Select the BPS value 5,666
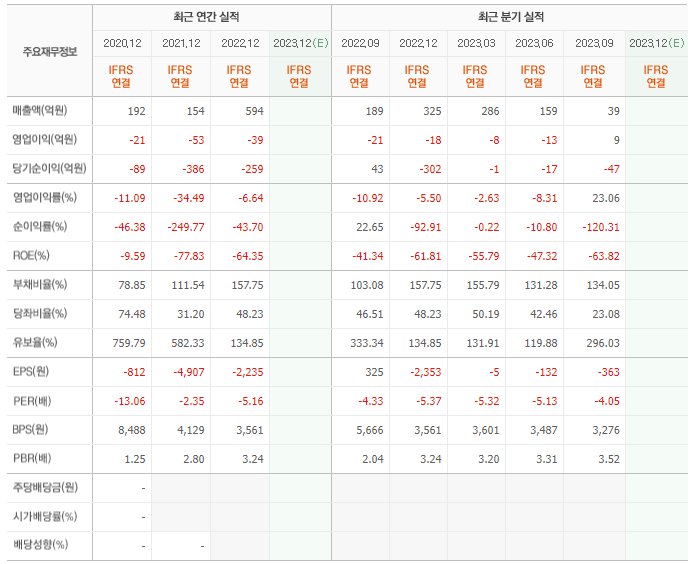 [370, 431]
